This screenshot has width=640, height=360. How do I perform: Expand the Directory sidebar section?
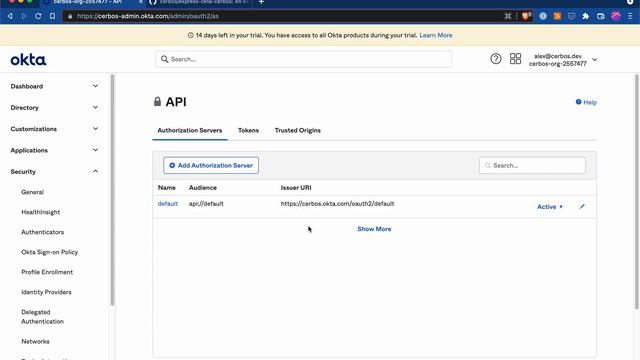tap(54, 107)
